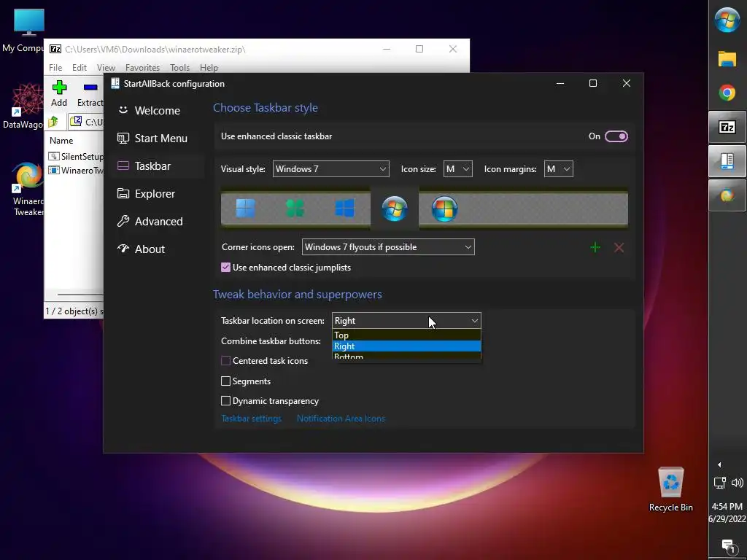Select the highlighted Windows 7 orb
The image size is (747, 560).
point(395,209)
